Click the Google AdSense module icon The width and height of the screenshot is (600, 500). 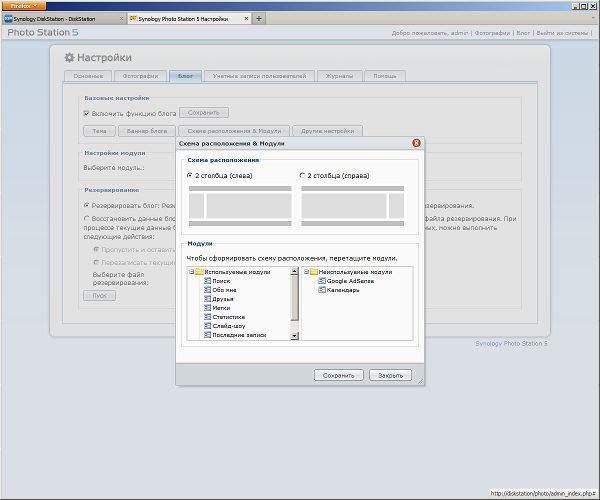[x=322, y=281]
